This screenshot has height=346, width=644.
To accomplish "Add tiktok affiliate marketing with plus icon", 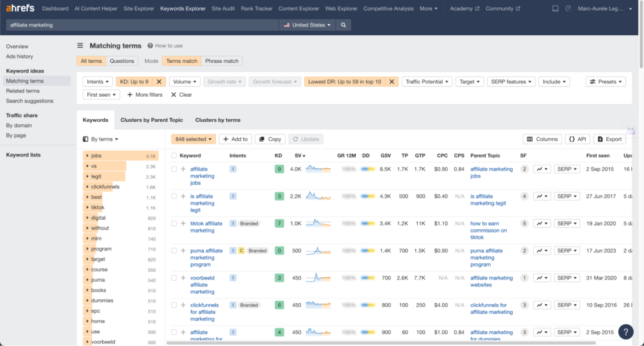I will pos(183,224).
